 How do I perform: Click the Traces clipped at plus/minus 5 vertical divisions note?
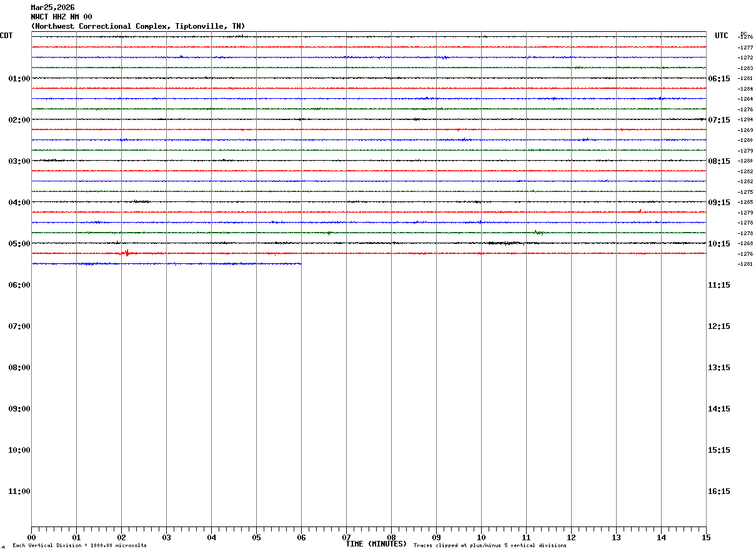tap(490, 546)
